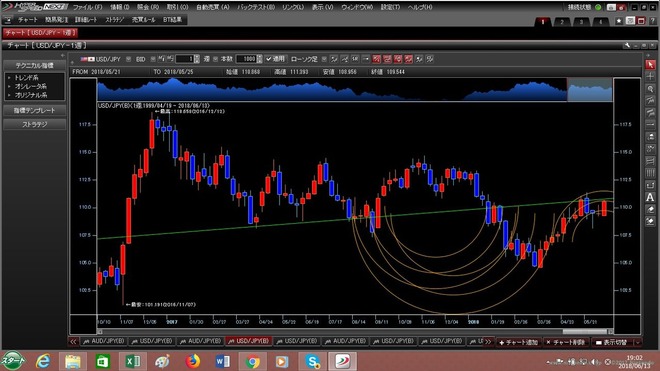Open the USD/JPY currency pair dropdown
660x371 pixels.
pyautogui.click(x=128, y=59)
